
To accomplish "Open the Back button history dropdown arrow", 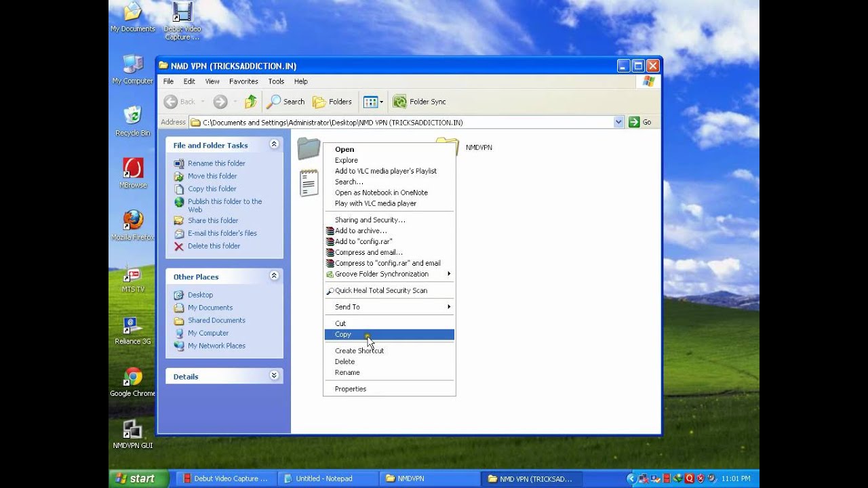I will coord(203,102).
